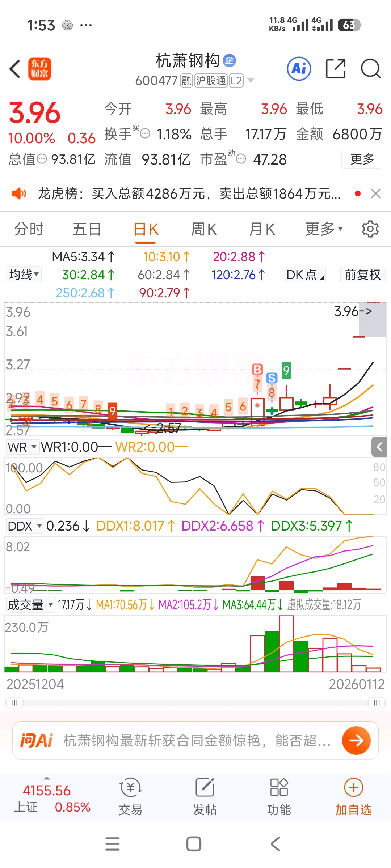
Task: Switch to 分时 chart tab
Action: 29,229
